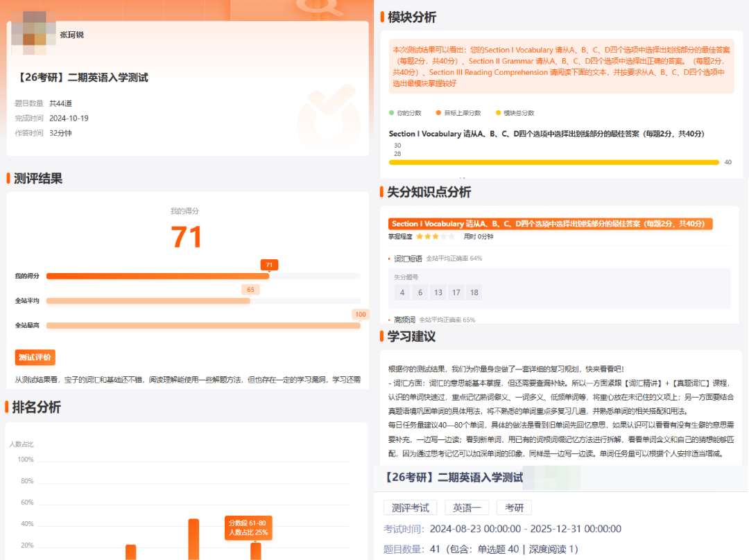The width and height of the screenshot is (749, 560).
Task: Select missed question number 18
Action: pos(474,292)
